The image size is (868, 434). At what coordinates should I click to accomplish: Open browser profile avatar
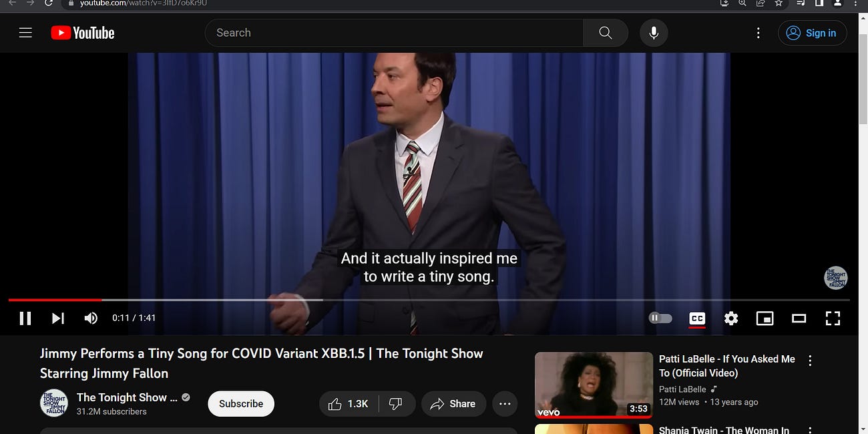(837, 3)
